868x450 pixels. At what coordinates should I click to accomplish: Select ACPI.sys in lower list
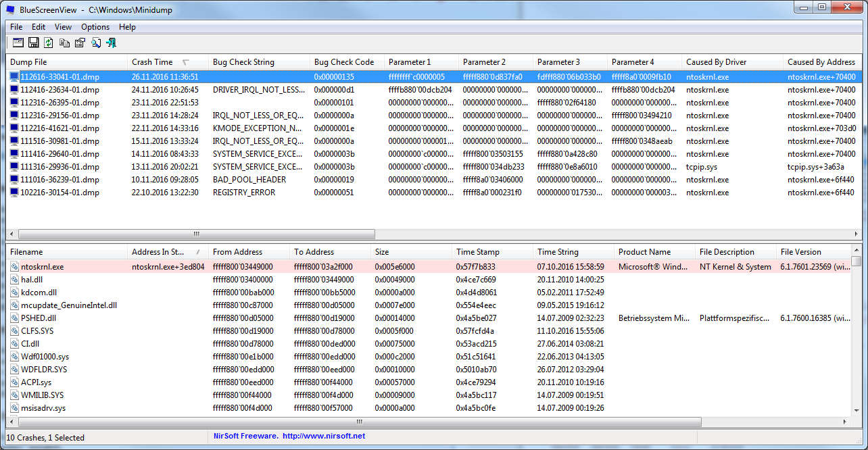click(36, 382)
